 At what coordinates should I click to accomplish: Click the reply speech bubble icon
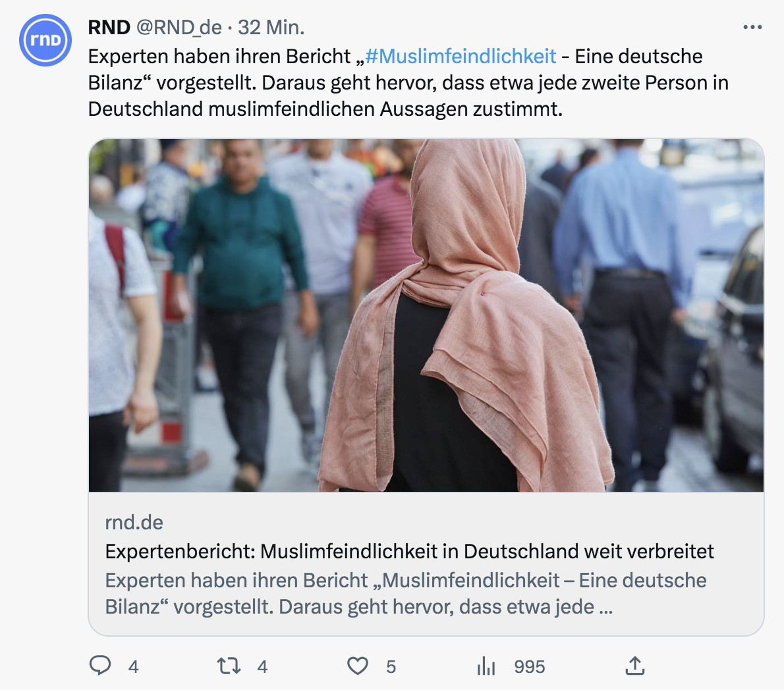click(x=100, y=666)
